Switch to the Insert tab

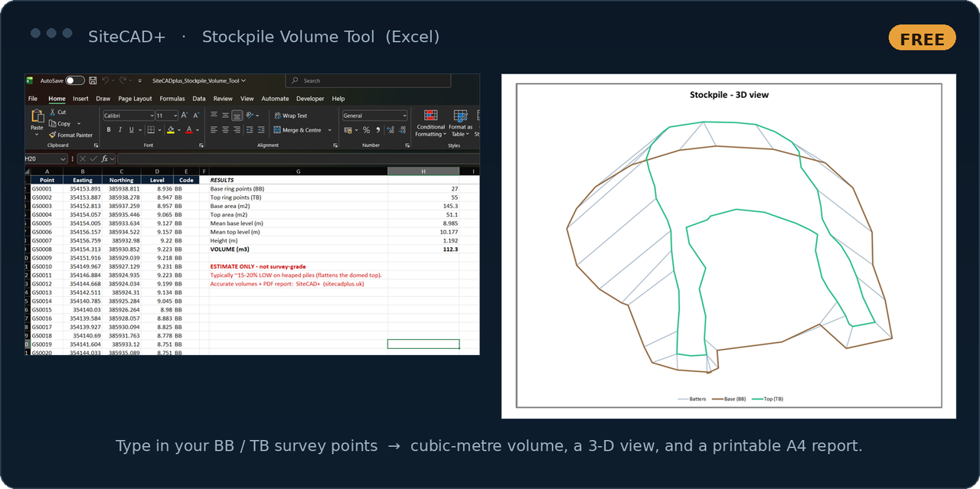pos(80,99)
